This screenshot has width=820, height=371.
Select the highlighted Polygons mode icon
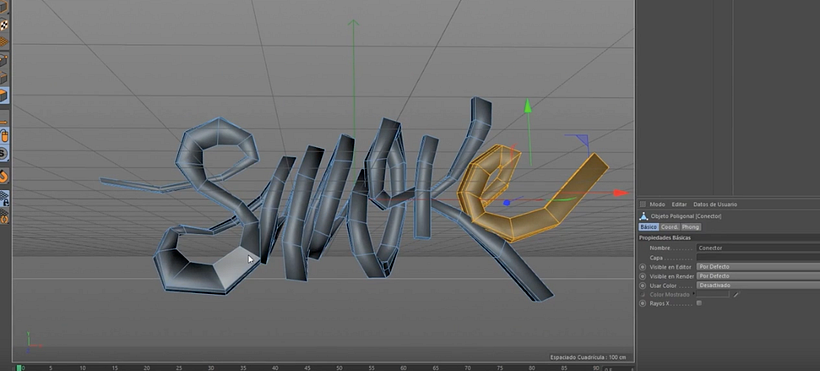[x=4, y=96]
